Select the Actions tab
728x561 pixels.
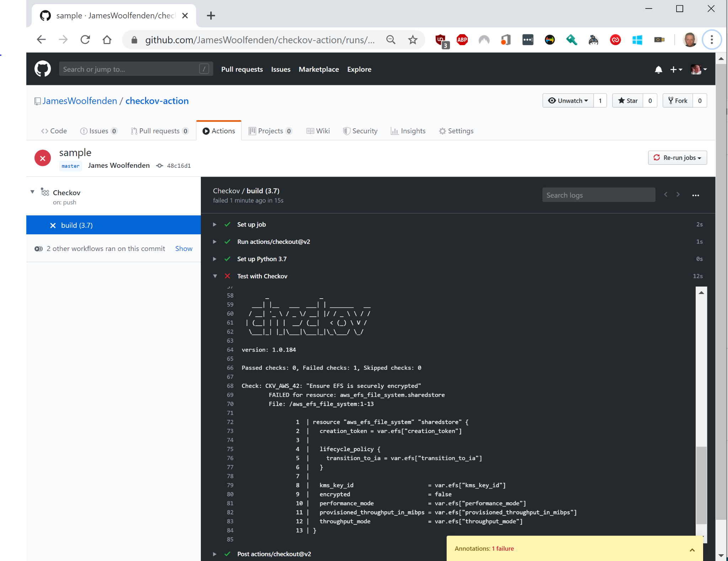[219, 131]
